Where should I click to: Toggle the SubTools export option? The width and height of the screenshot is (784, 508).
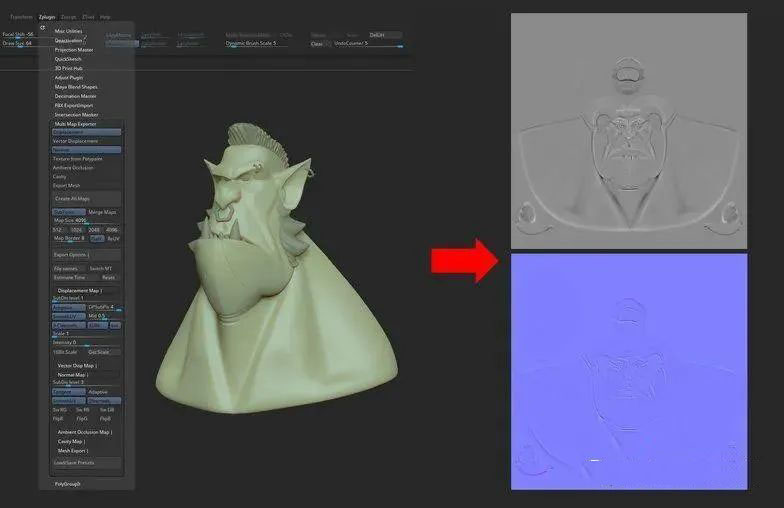(x=68, y=212)
